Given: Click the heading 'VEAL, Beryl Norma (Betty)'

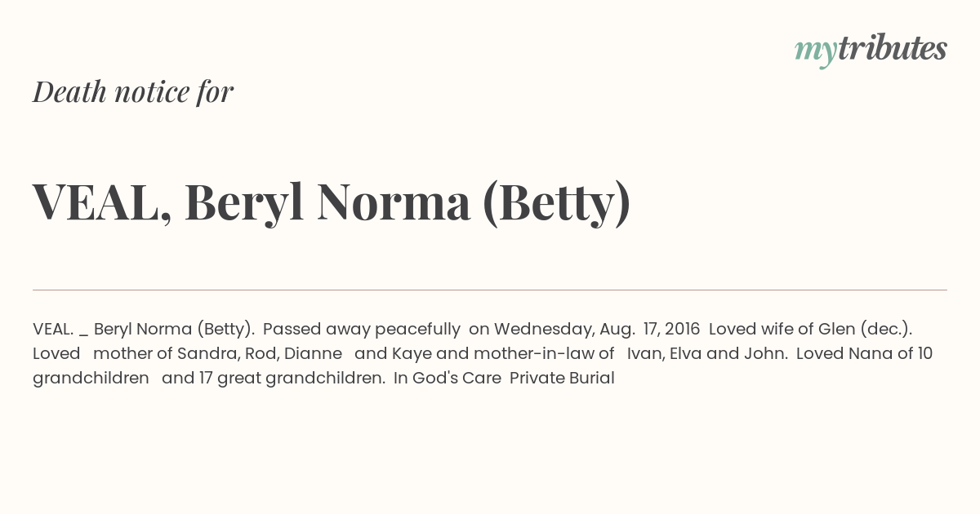Looking at the screenshot, I should 332,202.
